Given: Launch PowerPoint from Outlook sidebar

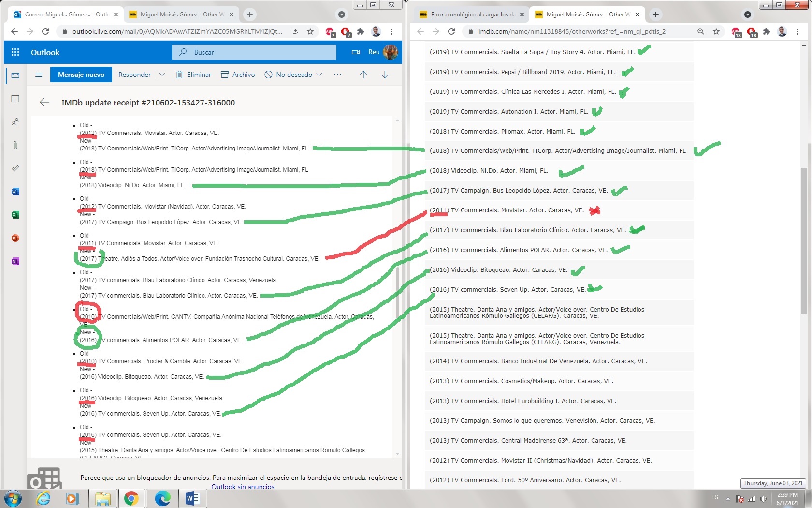Looking at the screenshot, I should (15, 238).
